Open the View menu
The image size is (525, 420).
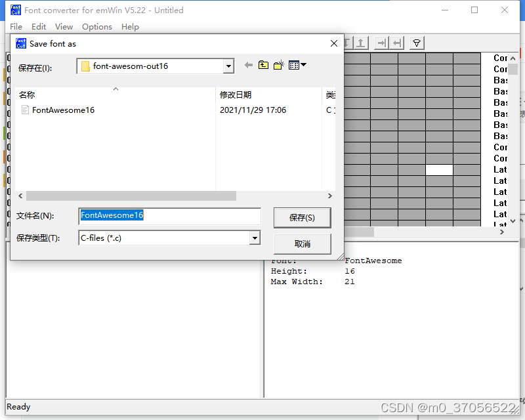click(64, 27)
